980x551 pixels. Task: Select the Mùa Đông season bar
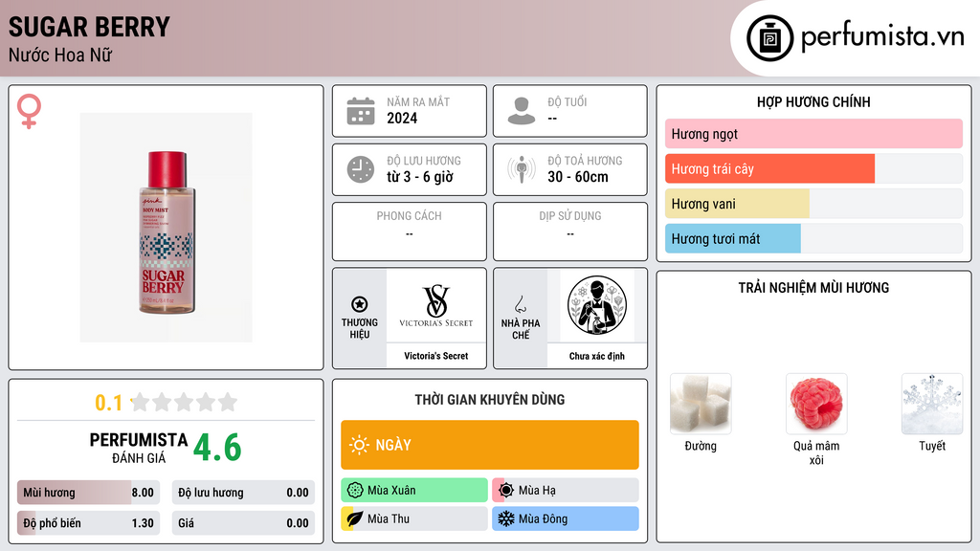click(x=566, y=518)
